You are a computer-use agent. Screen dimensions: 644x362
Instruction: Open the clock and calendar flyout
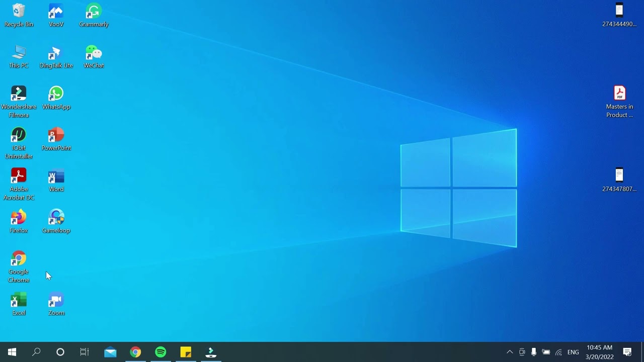pyautogui.click(x=599, y=352)
